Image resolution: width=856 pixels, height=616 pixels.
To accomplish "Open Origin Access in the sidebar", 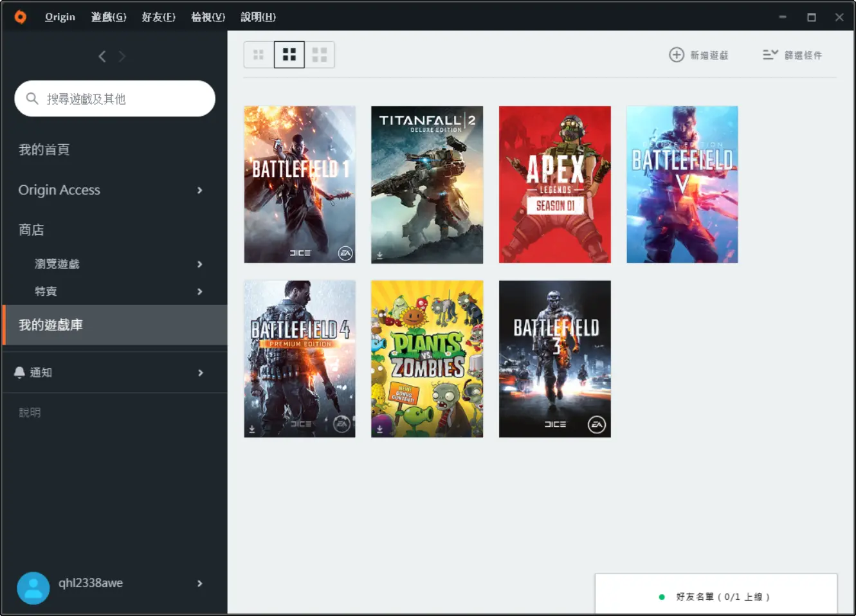I will (x=59, y=190).
